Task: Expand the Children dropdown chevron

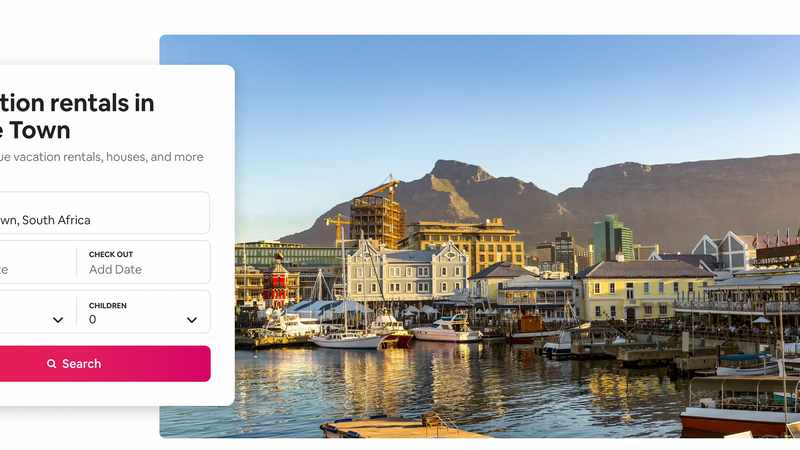Action: pyautogui.click(x=191, y=320)
